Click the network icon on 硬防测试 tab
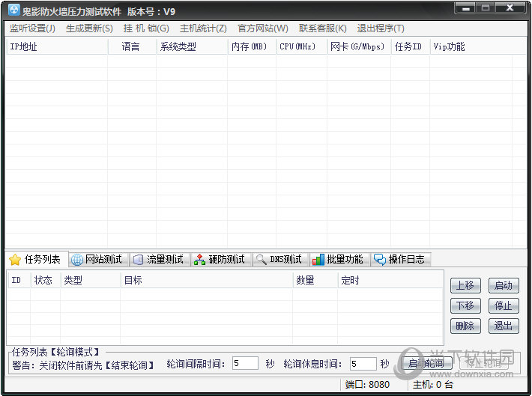The height and width of the screenshot is (396, 532). click(199, 260)
